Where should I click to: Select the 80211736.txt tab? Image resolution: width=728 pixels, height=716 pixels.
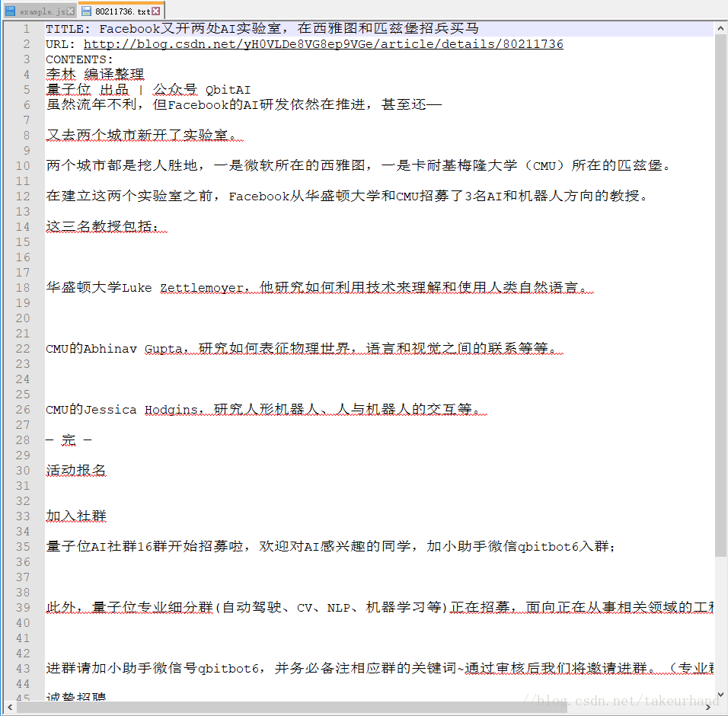[x=122, y=11]
